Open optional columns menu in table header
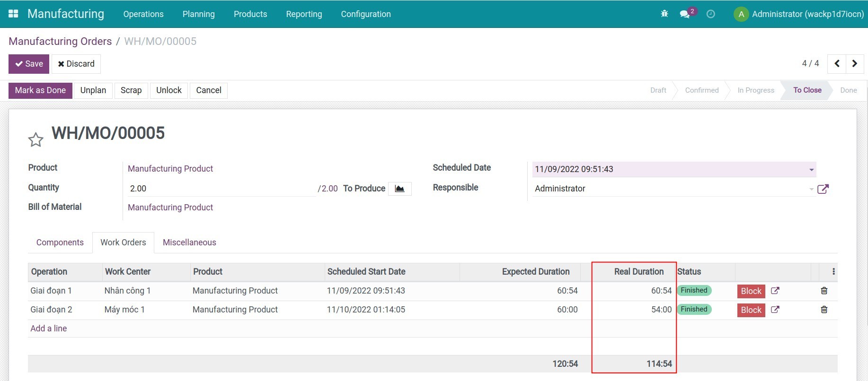 tap(833, 272)
